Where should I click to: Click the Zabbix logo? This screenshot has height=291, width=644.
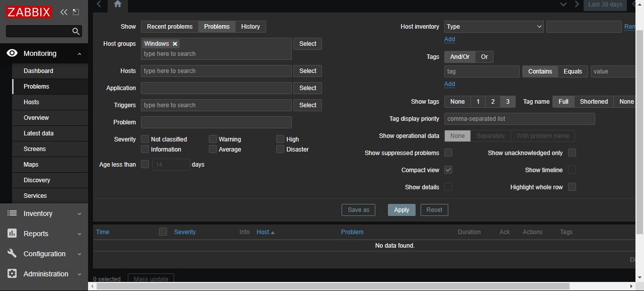29,12
